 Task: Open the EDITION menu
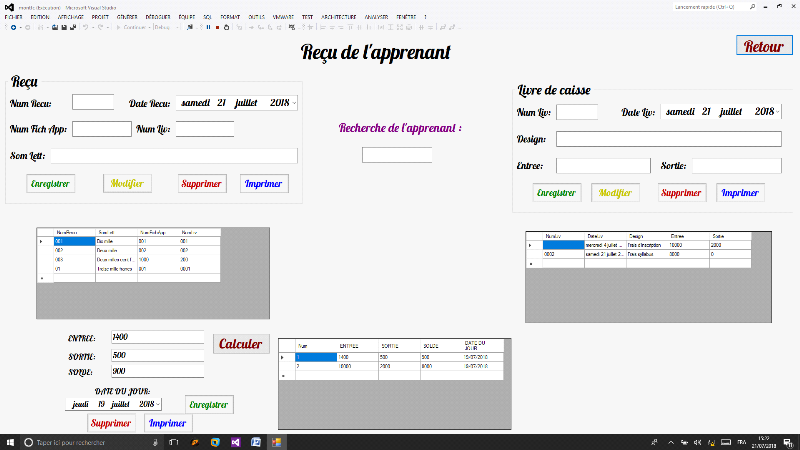coord(40,17)
